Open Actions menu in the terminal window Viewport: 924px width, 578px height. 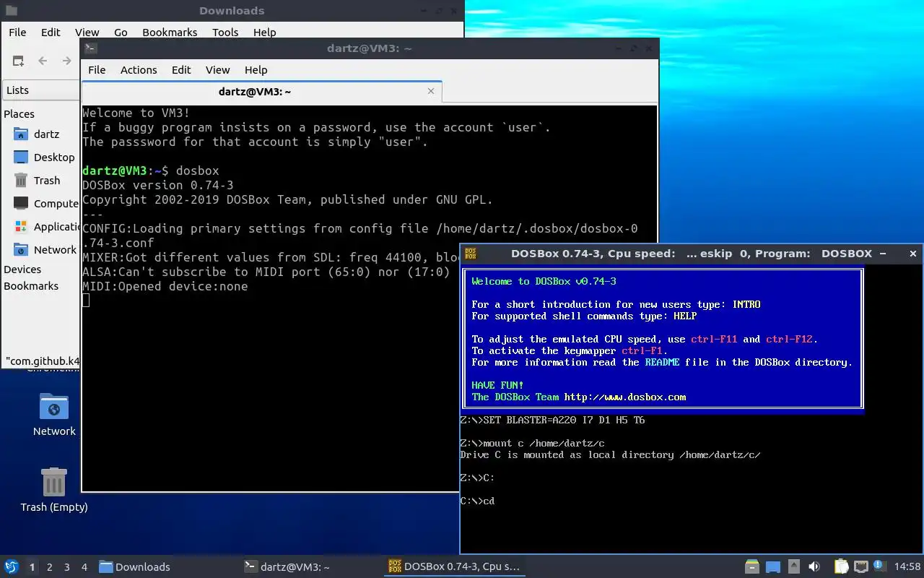(x=139, y=69)
